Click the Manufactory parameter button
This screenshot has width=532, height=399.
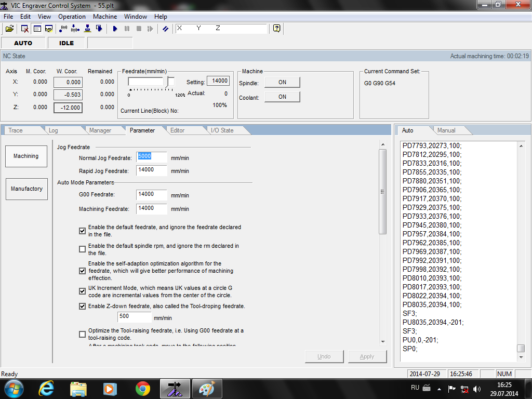point(26,189)
